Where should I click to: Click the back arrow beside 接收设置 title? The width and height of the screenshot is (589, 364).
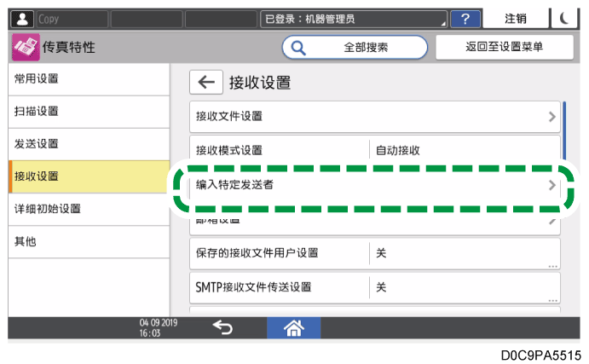click(205, 82)
